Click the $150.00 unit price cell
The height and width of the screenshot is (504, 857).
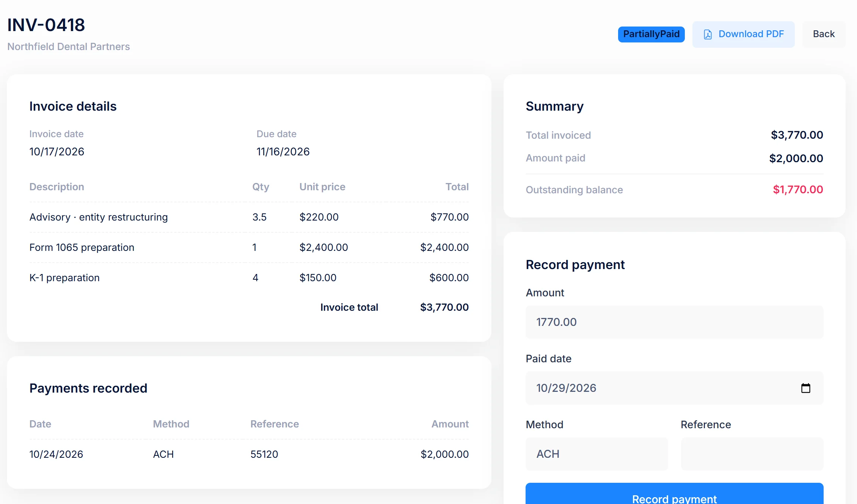(318, 278)
